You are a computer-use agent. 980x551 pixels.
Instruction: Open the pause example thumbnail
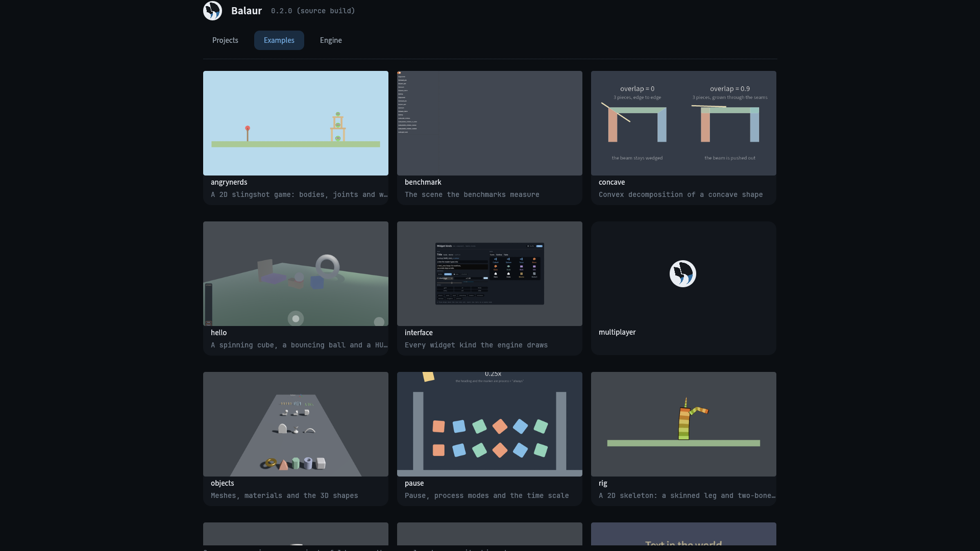pos(489,424)
